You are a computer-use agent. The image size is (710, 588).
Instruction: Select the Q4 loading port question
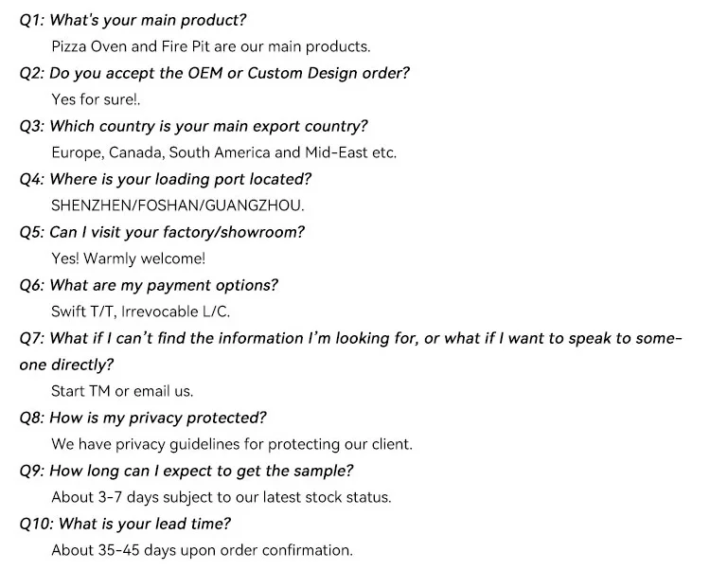pyautogui.click(x=165, y=179)
